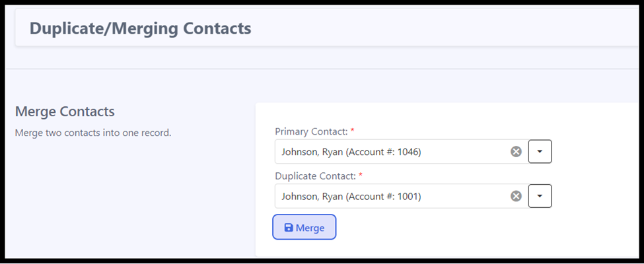Click the Merge button
This screenshot has width=644, height=264.
(x=304, y=227)
